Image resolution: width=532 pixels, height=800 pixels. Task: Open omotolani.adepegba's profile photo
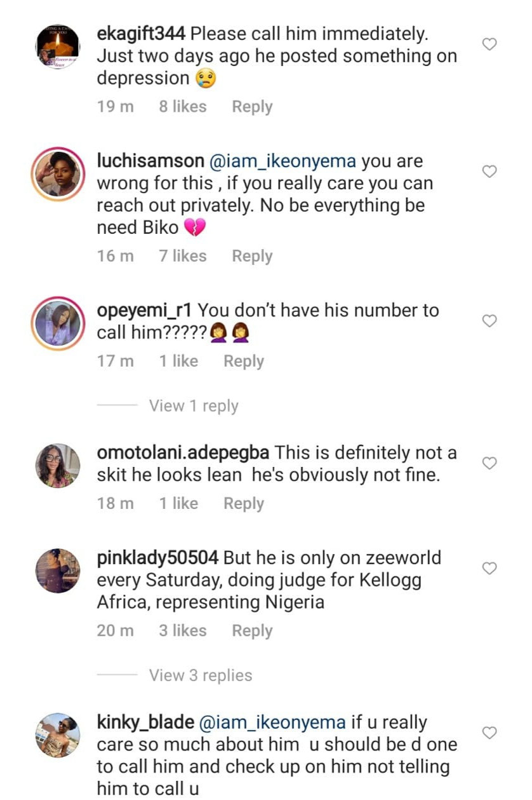point(58,465)
